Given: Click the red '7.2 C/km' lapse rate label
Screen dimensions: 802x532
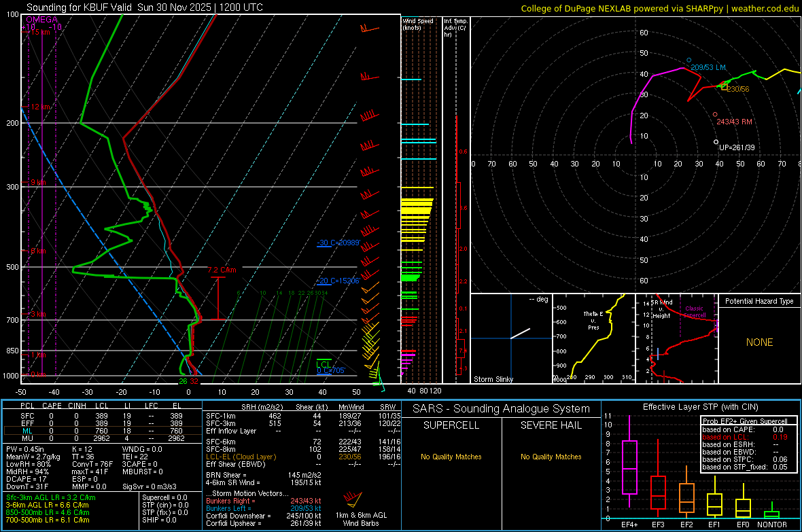Looking at the screenshot, I should (x=222, y=270).
